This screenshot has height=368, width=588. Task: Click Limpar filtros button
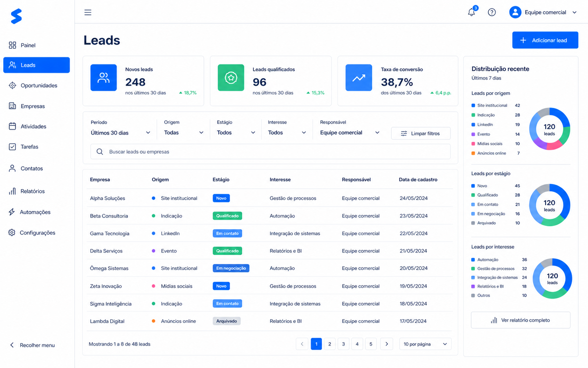[x=421, y=134]
